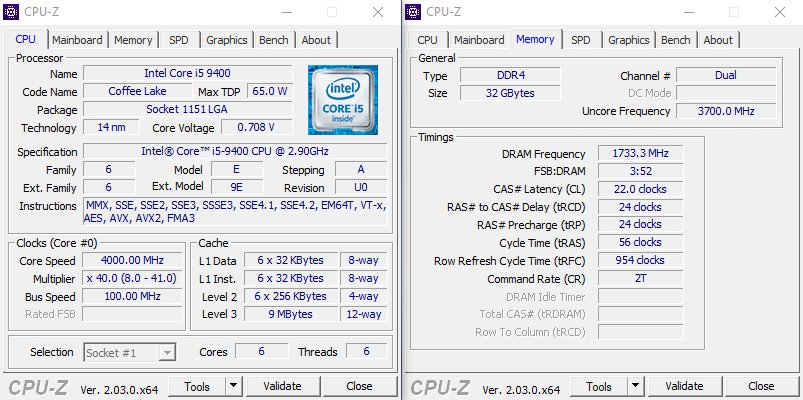This screenshot has height=400, width=803.
Task: Click the Level 2 cache value '6 x 256 KBytes'
Action: [291, 296]
